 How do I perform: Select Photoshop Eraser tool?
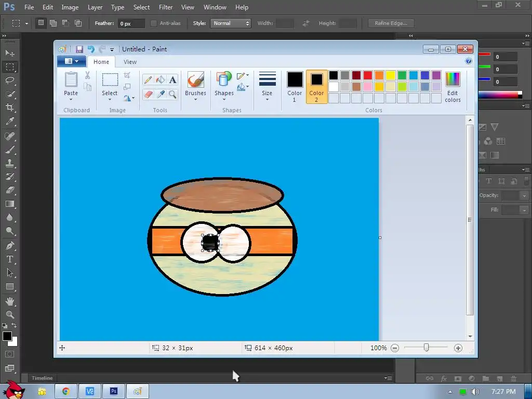coord(10,190)
